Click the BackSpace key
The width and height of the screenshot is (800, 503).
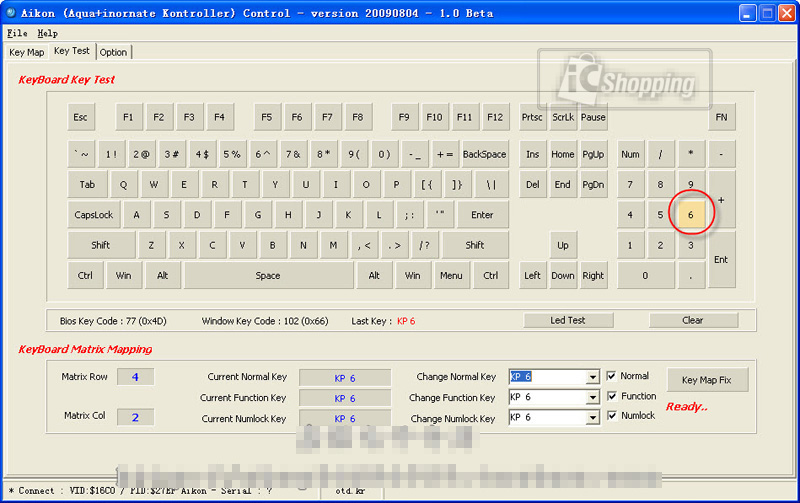point(484,155)
